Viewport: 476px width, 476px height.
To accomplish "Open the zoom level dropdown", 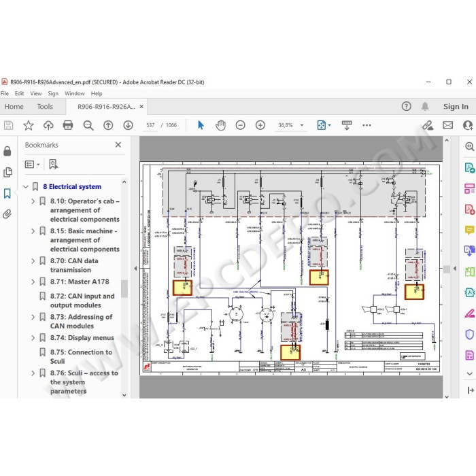I will click(302, 125).
